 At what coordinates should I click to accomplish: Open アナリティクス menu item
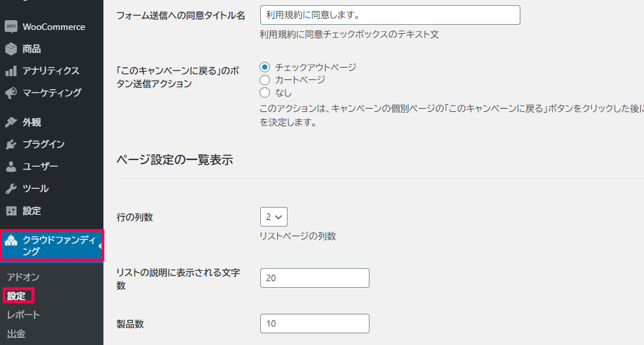coord(51,71)
